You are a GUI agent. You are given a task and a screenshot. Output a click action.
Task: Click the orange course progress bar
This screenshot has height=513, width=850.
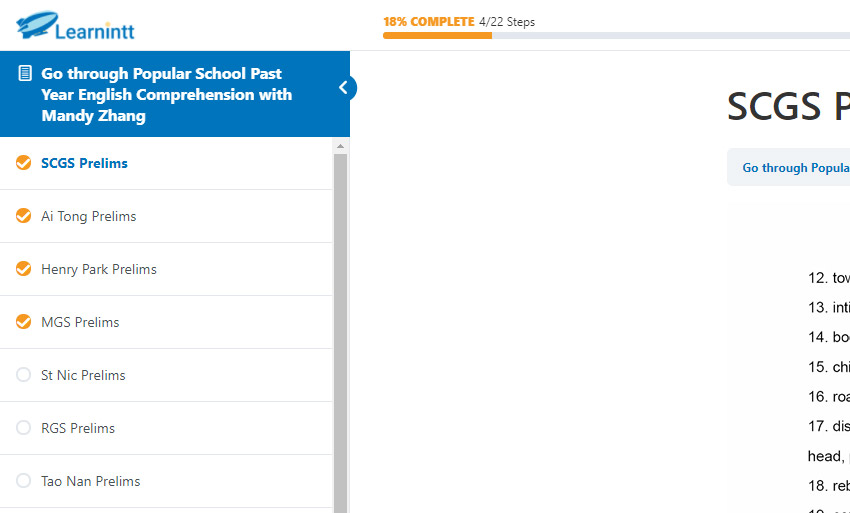437,36
